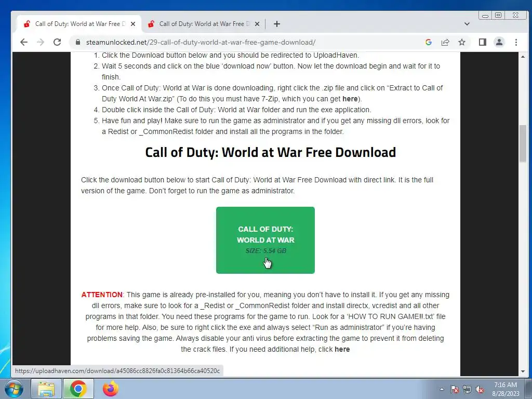This screenshot has width=532, height=399.
Task: Click the Chrome taskbar icon
Action: [78, 389]
